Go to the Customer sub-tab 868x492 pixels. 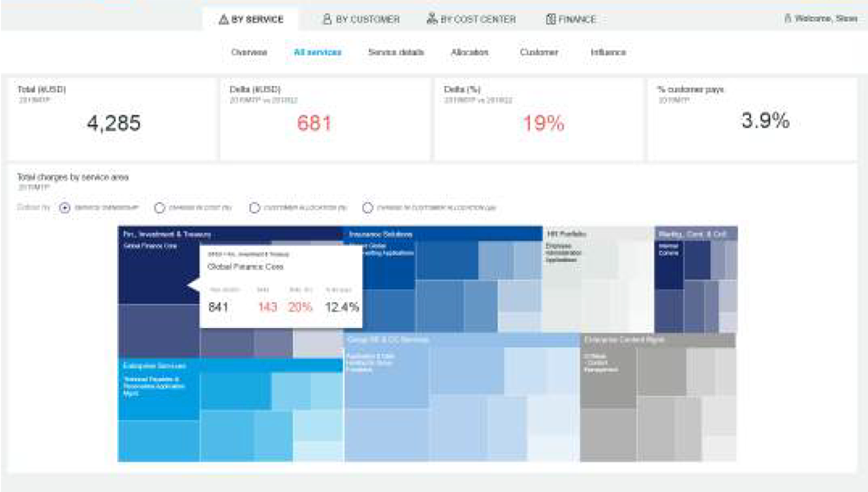pyautogui.click(x=538, y=53)
